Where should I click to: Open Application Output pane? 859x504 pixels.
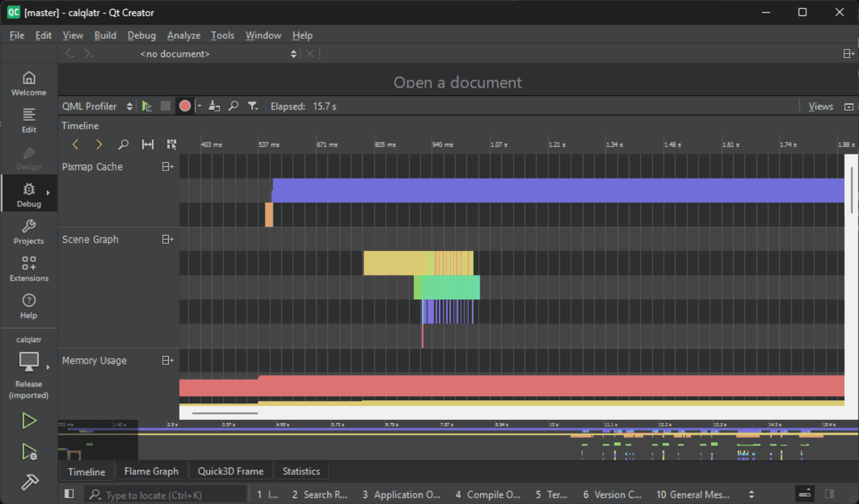point(401,494)
